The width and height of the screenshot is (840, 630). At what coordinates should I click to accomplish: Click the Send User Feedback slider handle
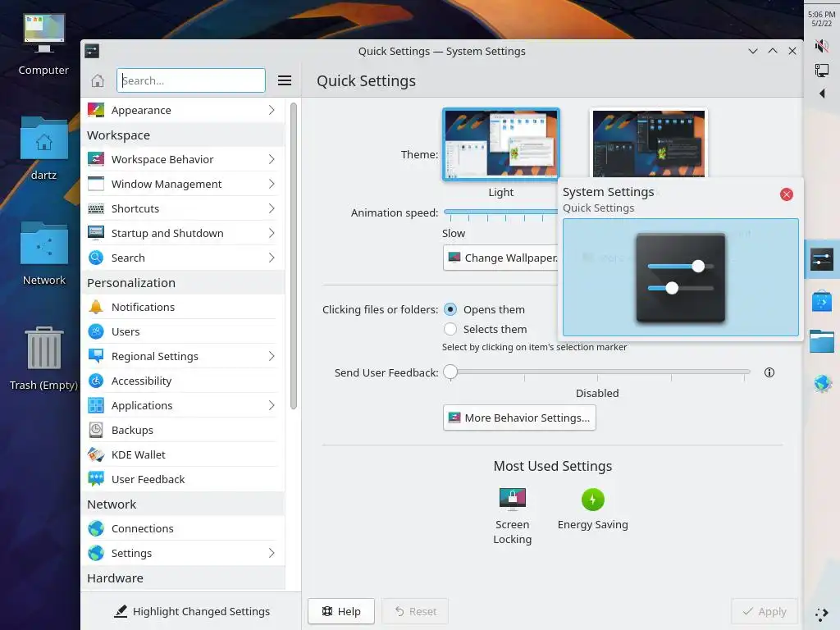[x=450, y=372]
